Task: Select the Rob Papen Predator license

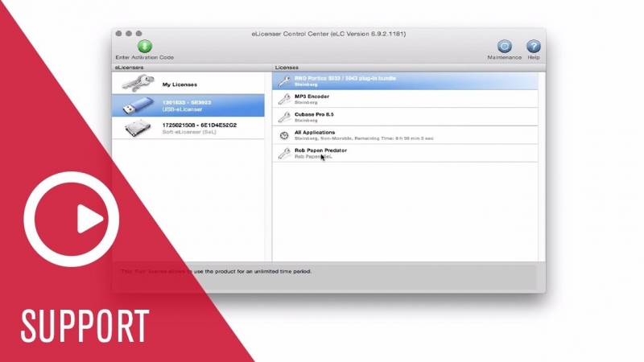Action: (405, 153)
